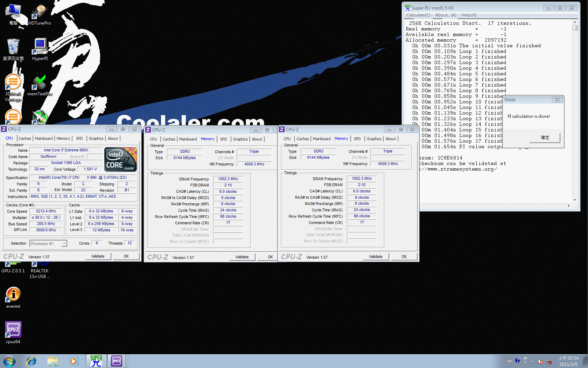
Task: Click the blue help tray icon
Action: point(518,360)
